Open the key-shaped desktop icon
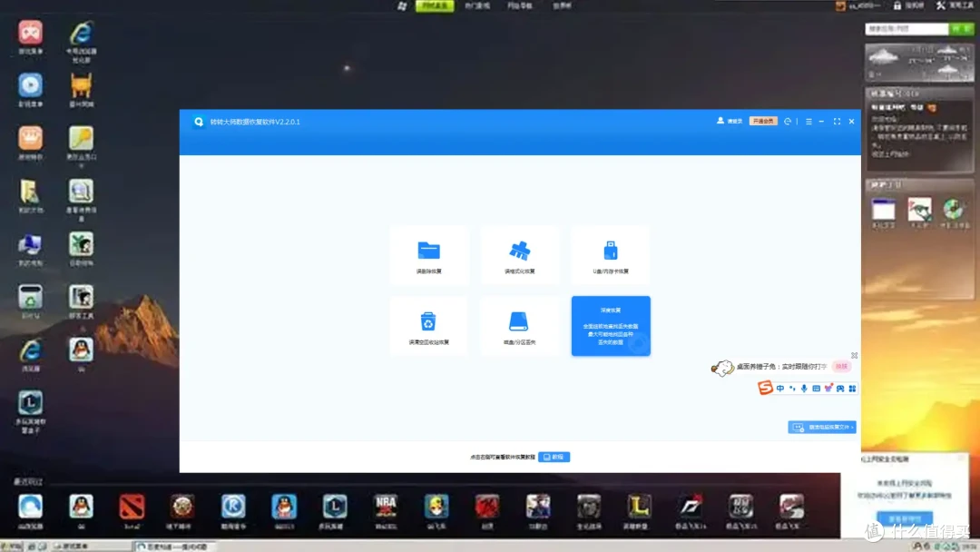Viewport: 980px width, 552px height. [82, 138]
